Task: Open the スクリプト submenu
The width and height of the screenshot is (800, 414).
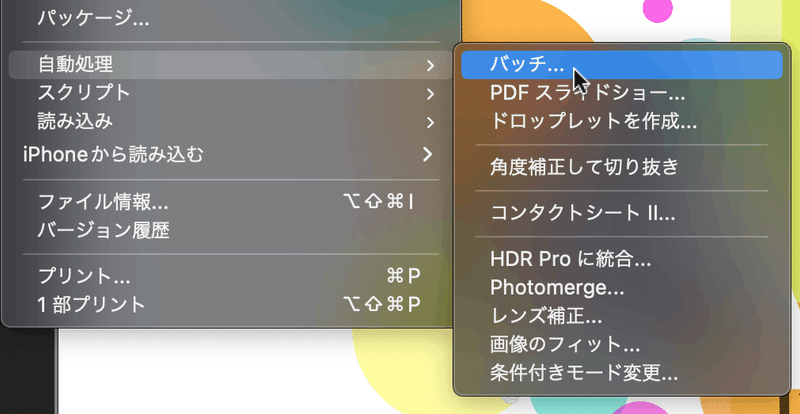Action: click(x=231, y=93)
